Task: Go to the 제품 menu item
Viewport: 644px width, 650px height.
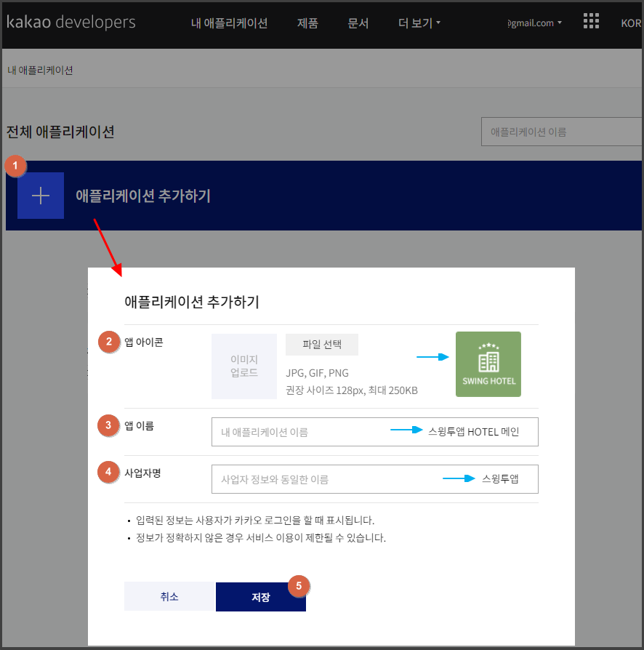Action: 307,23
